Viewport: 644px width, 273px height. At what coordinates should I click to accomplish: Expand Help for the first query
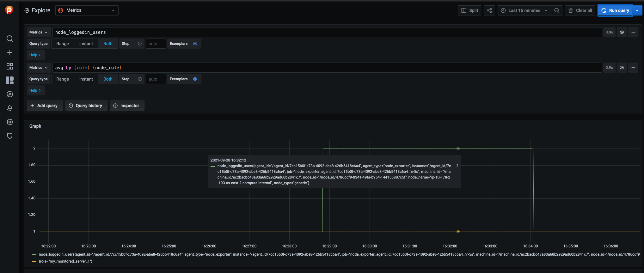coord(35,55)
